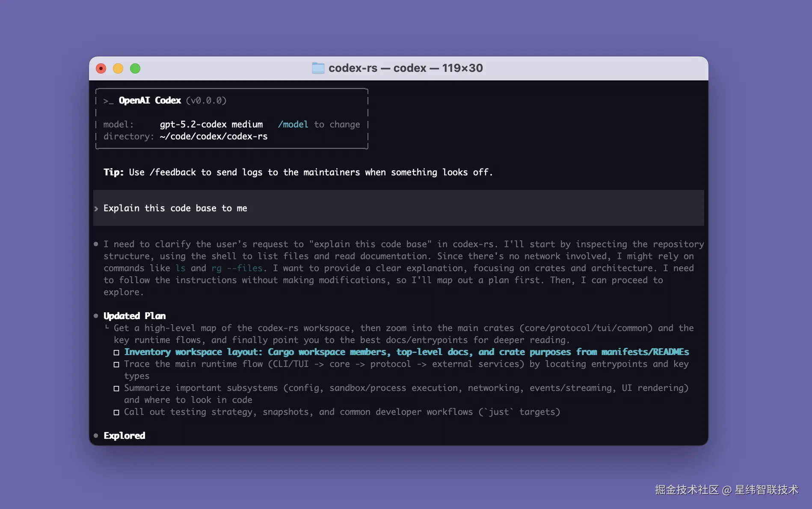Viewport: 812px width, 509px height.
Task: Click the yellow minimize traffic-light button
Action: pyautogui.click(x=118, y=68)
